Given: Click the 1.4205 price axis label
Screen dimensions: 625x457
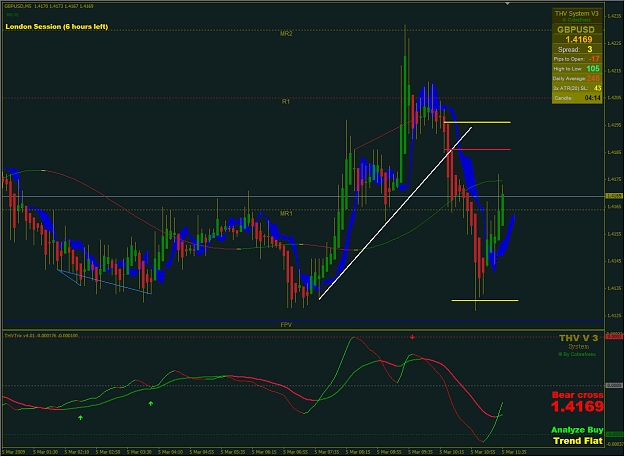Looking at the screenshot, I should tap(613, 98).
